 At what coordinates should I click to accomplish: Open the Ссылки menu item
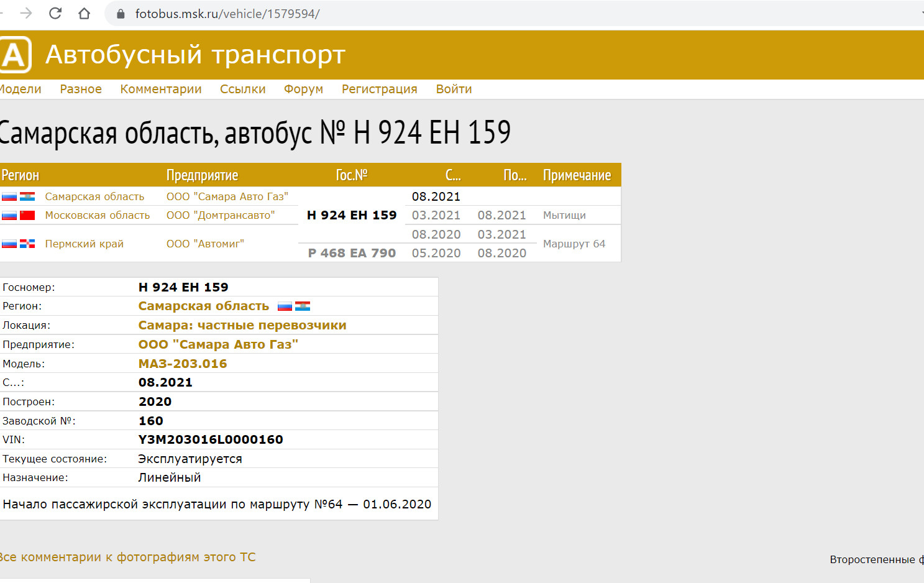[x=243, y=89]
